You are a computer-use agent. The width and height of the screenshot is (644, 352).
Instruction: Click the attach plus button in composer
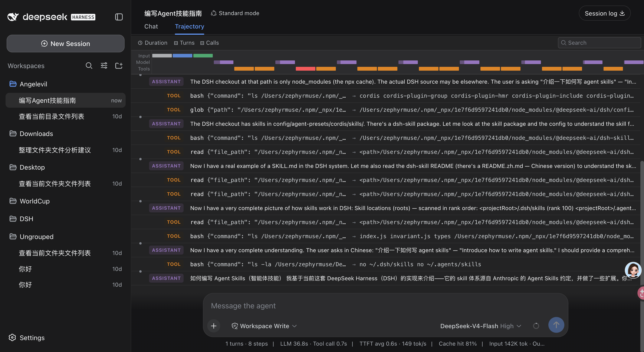pos(214,326)
